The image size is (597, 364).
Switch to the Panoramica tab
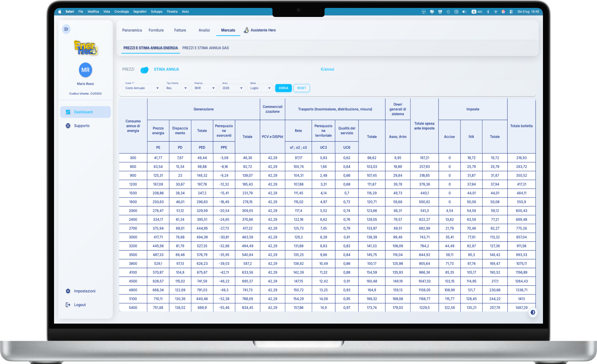132,30
